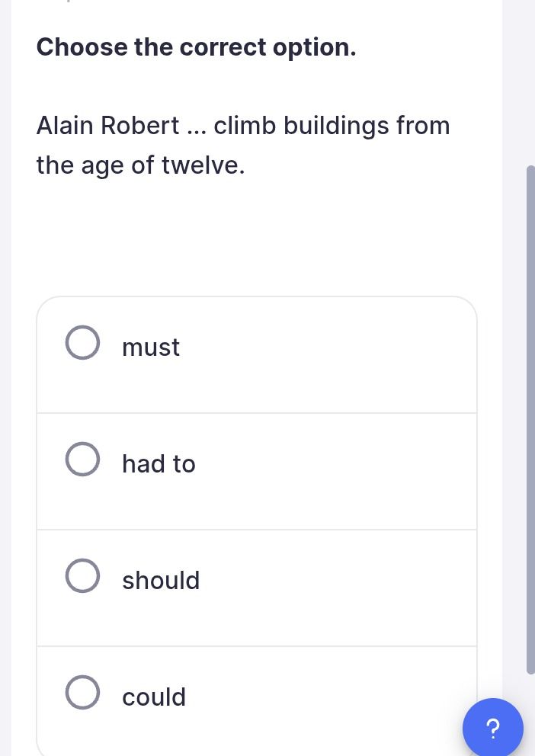Select the "had to" radio button
The width and height of the screenshot is (535, 756).
pos(82,459)
